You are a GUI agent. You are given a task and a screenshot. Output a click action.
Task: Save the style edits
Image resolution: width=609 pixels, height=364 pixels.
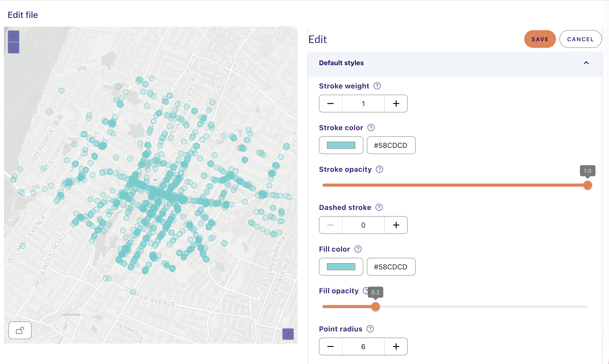click(540, 39)
